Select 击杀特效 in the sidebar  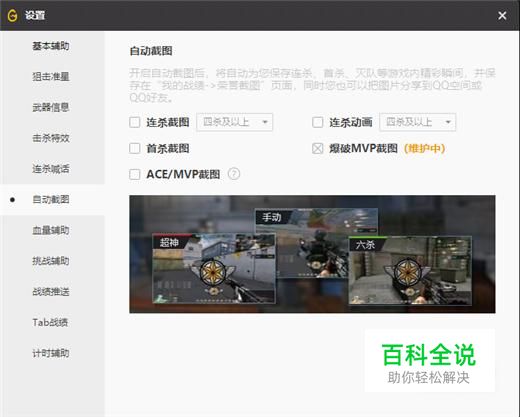tap(52, 138)
